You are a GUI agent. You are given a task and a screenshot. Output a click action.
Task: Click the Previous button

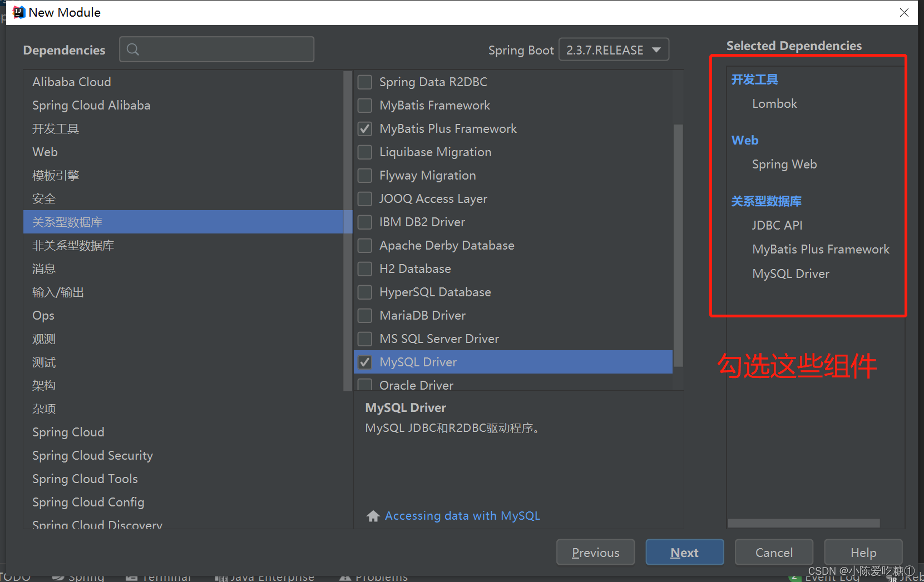pos(595,552)
